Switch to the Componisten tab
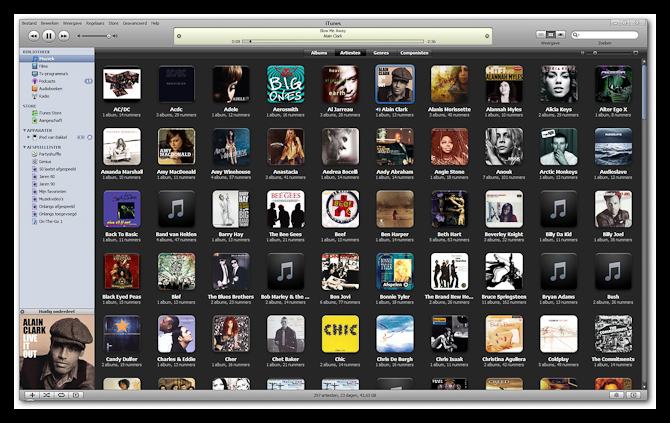Image resolution: width=670 pixels, height=423 pixels. [x=414, y=53]
